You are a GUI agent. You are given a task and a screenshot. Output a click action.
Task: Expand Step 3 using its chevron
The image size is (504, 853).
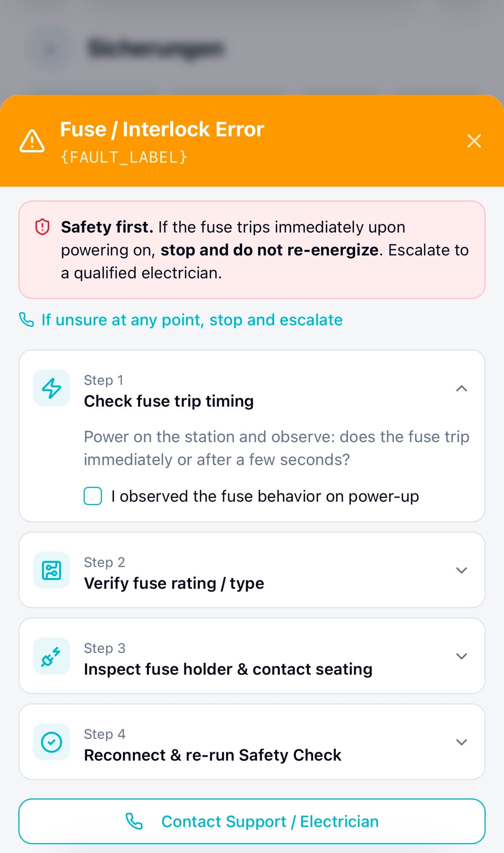pos(462,656)
